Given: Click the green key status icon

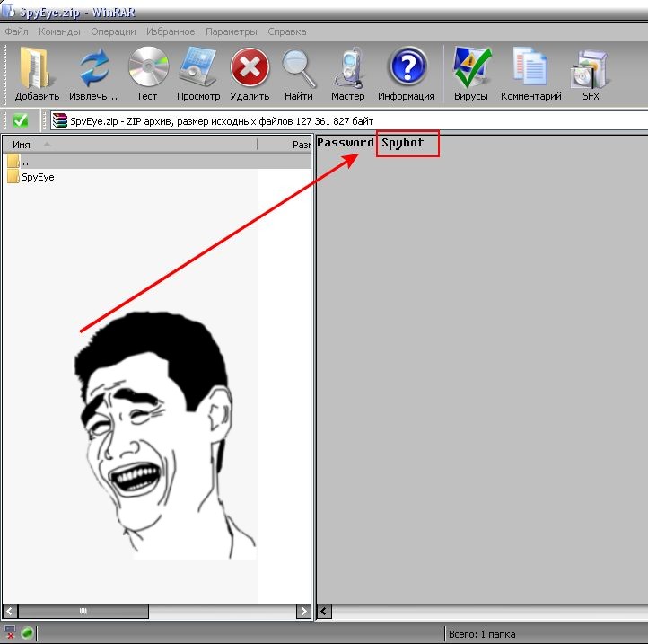Looking at the screenshot, I should [27, 632].
